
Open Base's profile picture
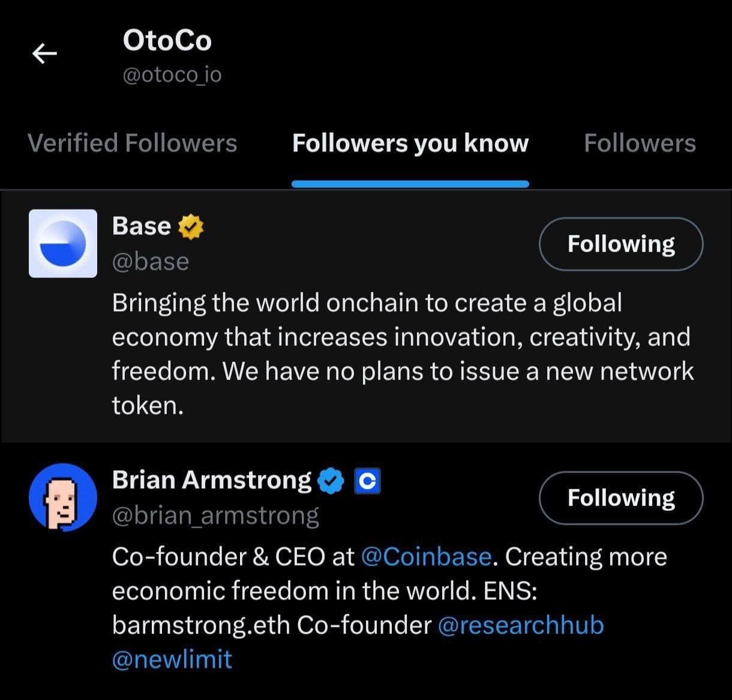[63, 243]
